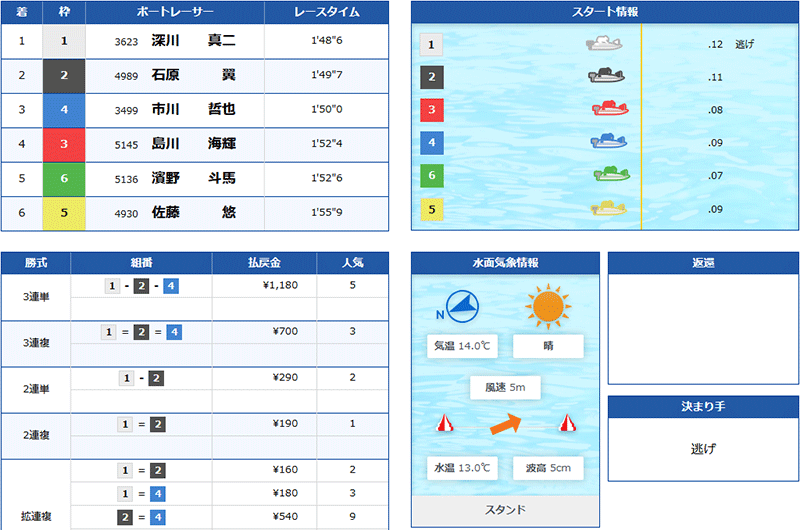Click racer name 濱野 斗馬
The image size is (800, 530).
pyautogui.click(x=193, y=178)
